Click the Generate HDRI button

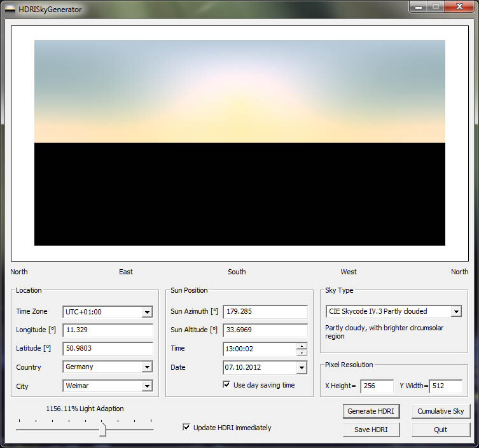click(x=371, y=411)
